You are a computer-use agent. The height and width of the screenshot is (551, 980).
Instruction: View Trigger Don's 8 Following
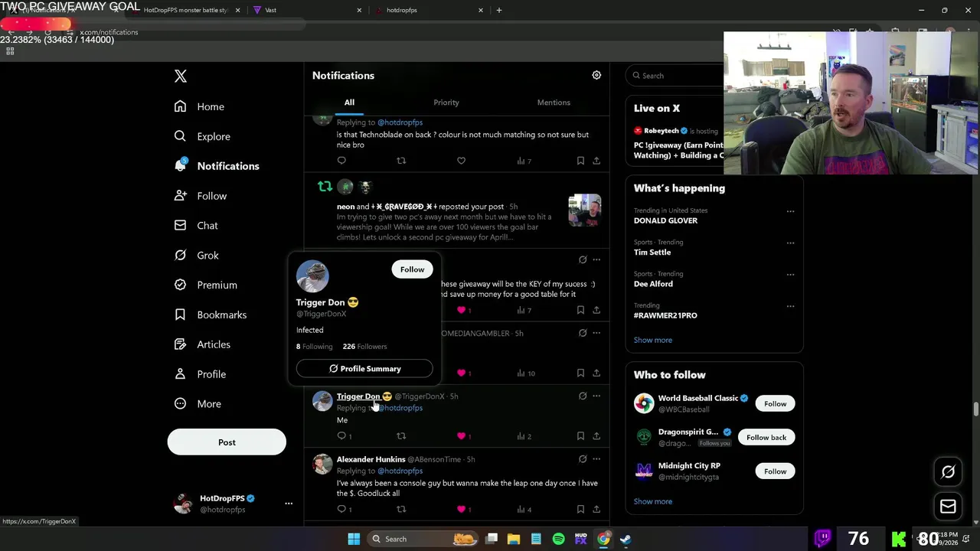(314, 347)
